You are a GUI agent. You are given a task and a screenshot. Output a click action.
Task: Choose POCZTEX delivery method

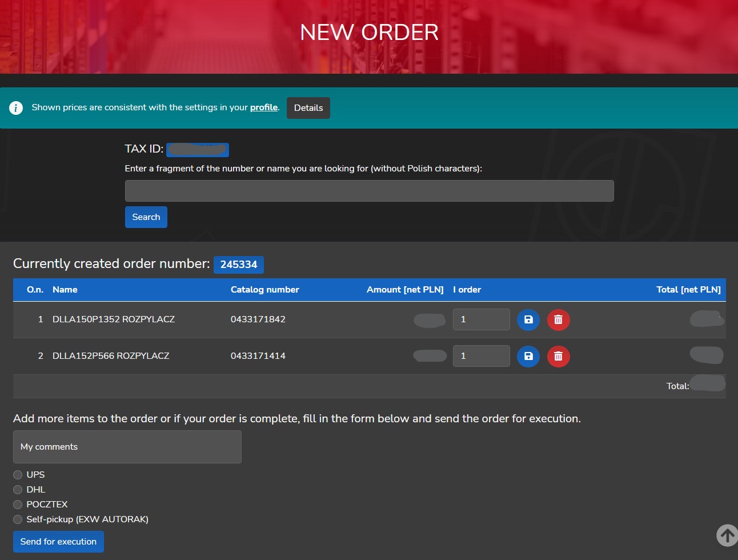(18, 505)
